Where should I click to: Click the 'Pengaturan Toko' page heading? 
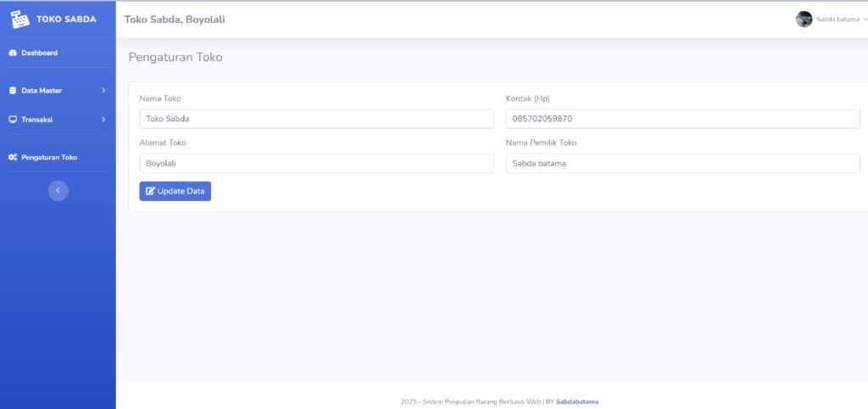point(175,57)
